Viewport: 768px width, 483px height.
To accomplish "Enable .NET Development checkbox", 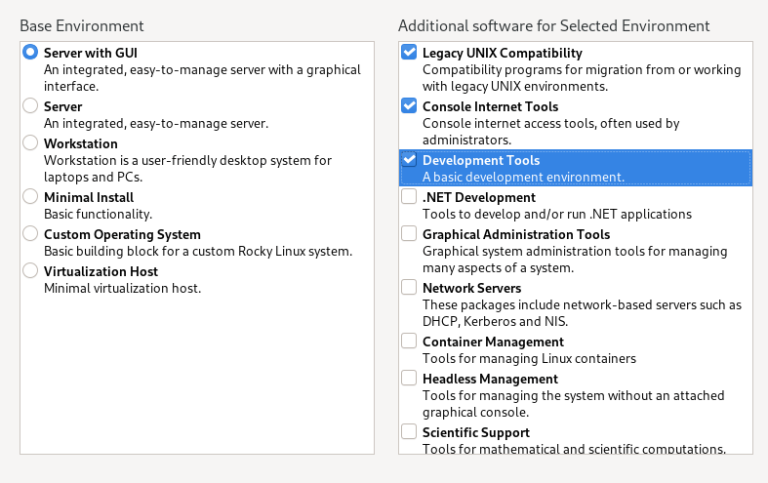I will point(409,197).
